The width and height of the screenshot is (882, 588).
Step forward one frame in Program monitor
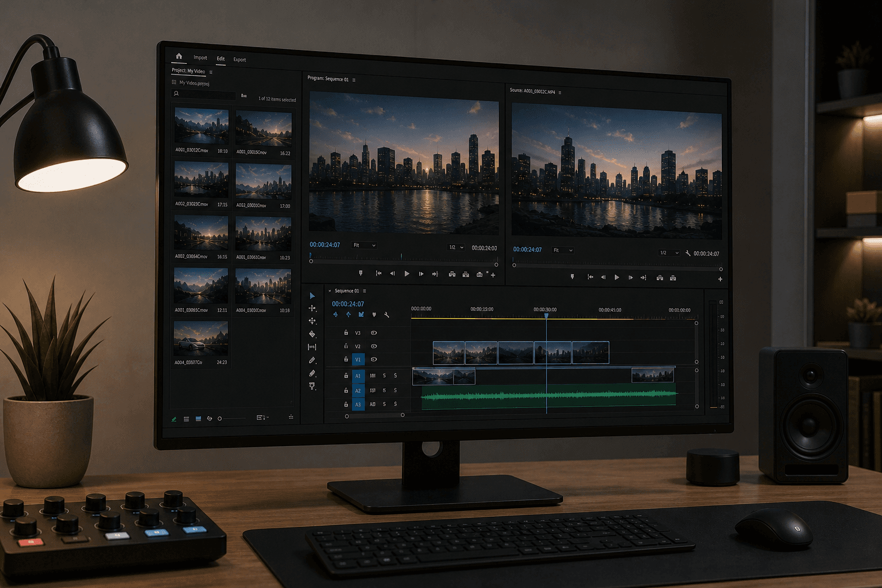click(421, 274)
